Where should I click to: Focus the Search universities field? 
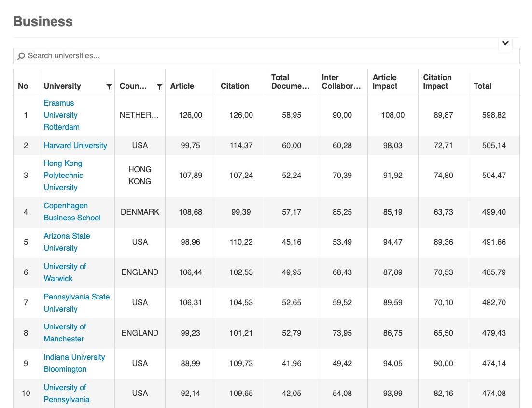click(x=266, y=56)
